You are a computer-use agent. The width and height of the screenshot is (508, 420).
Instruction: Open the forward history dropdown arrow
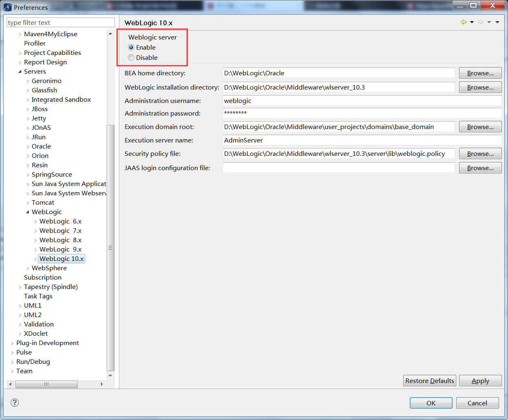tap(489, 22)
